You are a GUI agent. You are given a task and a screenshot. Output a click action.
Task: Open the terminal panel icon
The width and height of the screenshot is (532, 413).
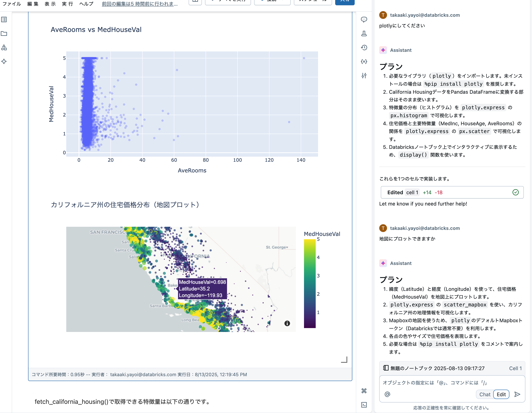coord(364,405)
